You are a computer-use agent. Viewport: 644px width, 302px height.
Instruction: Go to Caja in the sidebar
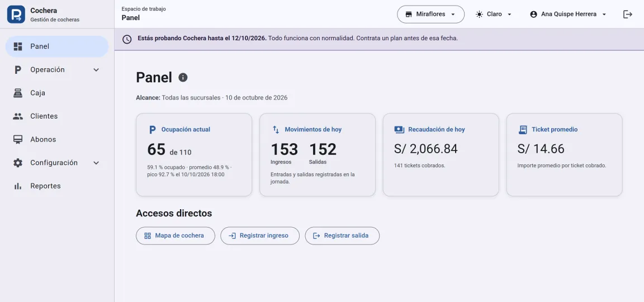click(56, 93)
